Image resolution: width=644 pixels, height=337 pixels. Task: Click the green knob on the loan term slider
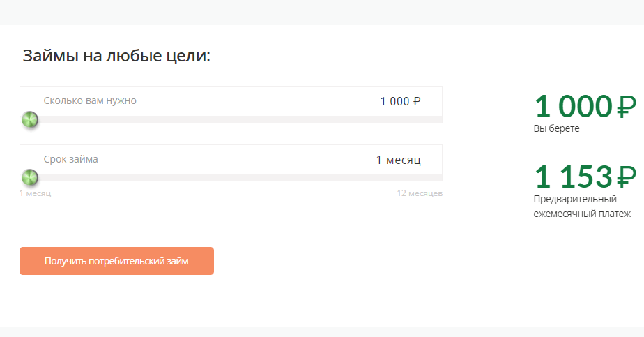click(x=29, y=177)
